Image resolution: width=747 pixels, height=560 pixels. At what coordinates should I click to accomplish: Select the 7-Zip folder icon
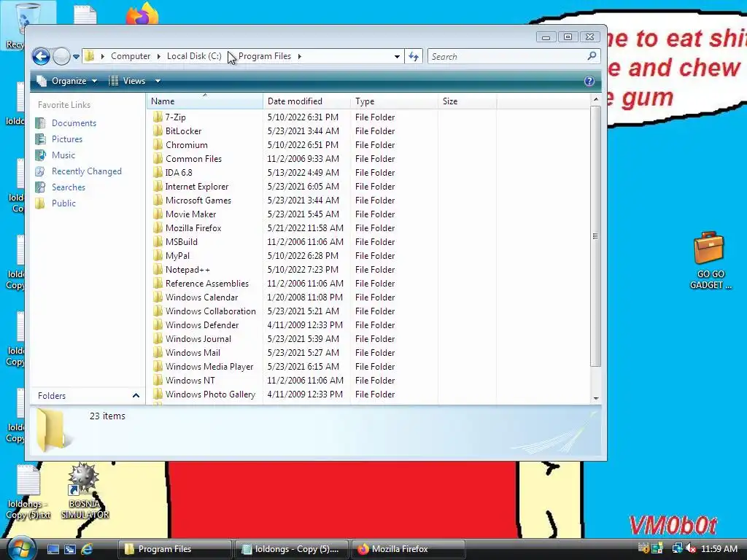point(158,117)
